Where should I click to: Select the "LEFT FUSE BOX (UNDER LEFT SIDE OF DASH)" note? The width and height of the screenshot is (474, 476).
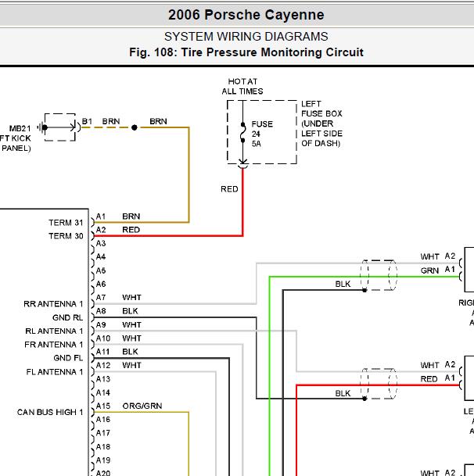coord(321,123)
